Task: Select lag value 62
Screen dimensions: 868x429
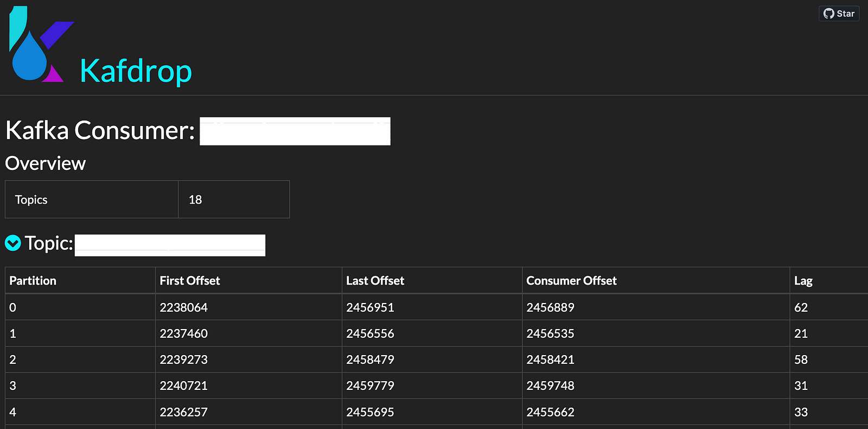Action: tap(801, 307)
